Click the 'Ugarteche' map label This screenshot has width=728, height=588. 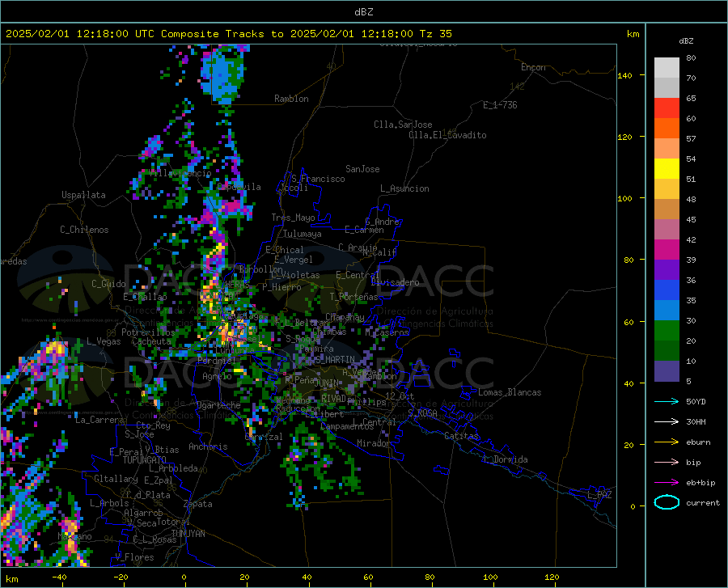click(x=218, y=405)
